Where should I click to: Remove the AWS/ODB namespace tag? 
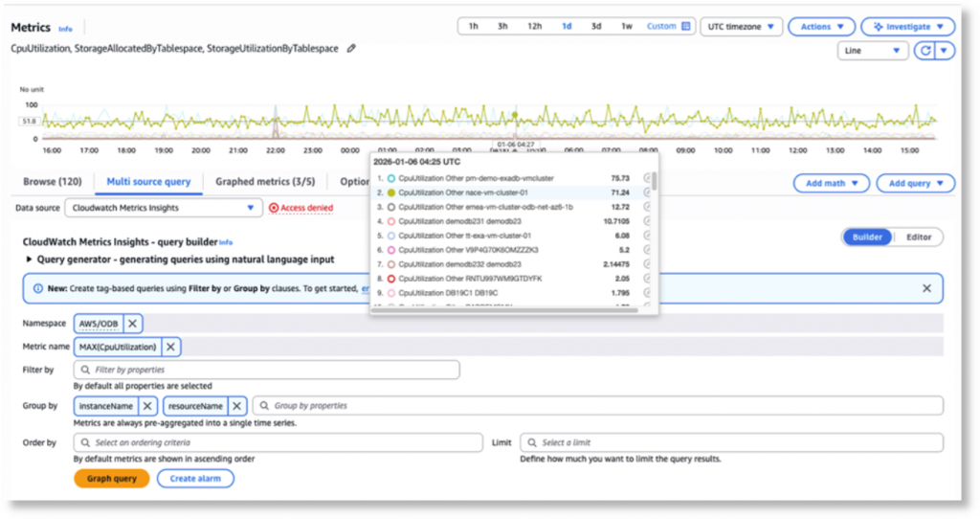tap(132, 324)
